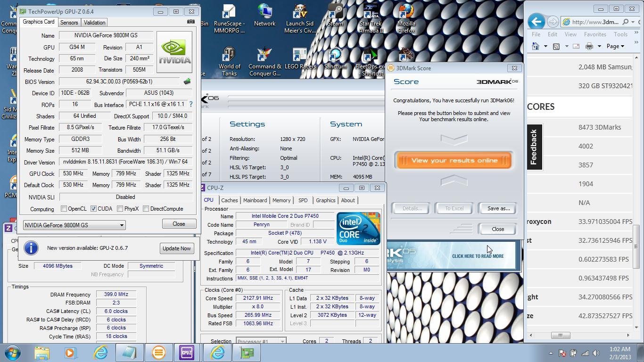Open Windows Media Player from taskbar

click(x=70, y=353)
